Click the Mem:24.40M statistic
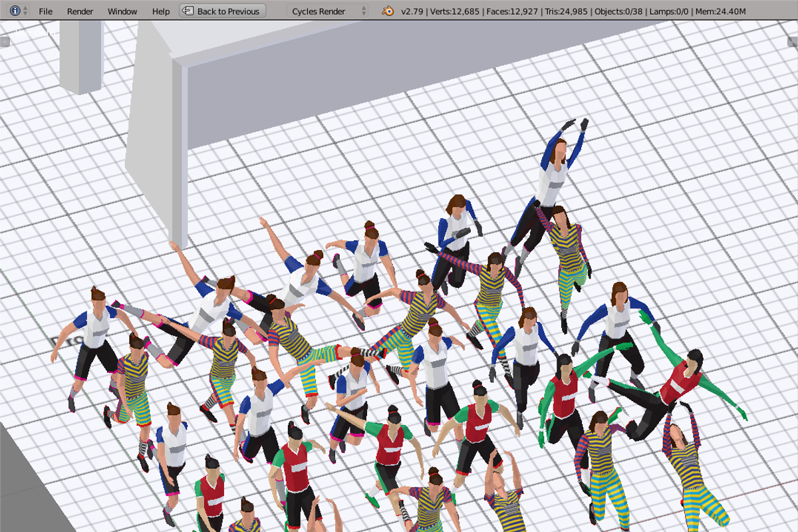Image resolution: width=798 pixels, height=532 pixels. [x=721, y=11]
